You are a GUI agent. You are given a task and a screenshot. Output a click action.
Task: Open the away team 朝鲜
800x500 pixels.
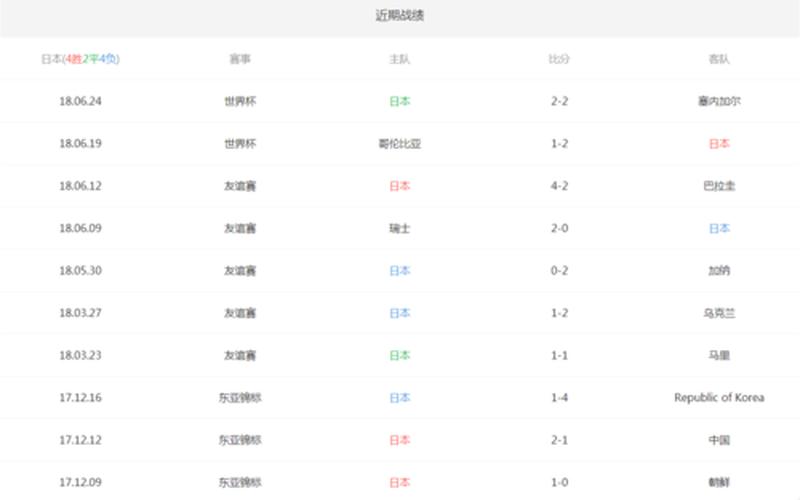(719, 482)
